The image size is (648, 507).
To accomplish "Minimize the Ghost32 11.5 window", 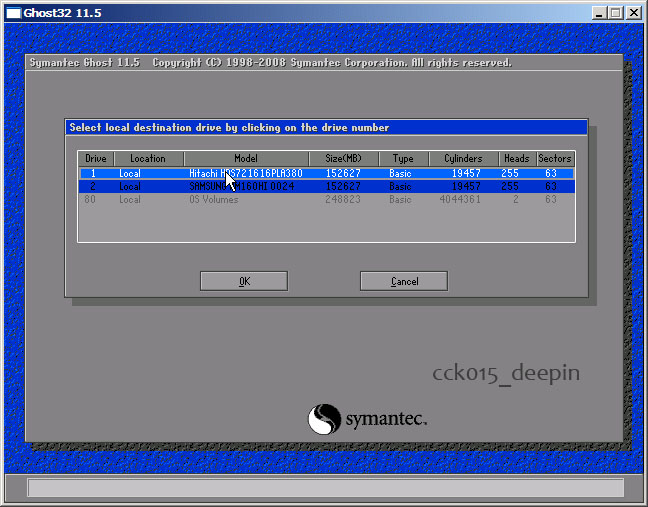I will (x=599, y=13).
